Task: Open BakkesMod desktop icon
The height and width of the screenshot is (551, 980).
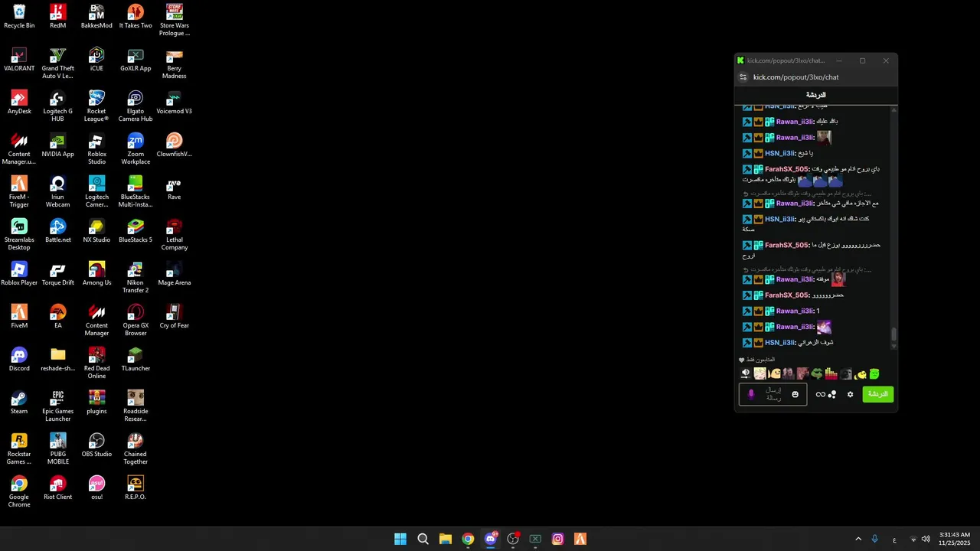Action: click(96, 17)
